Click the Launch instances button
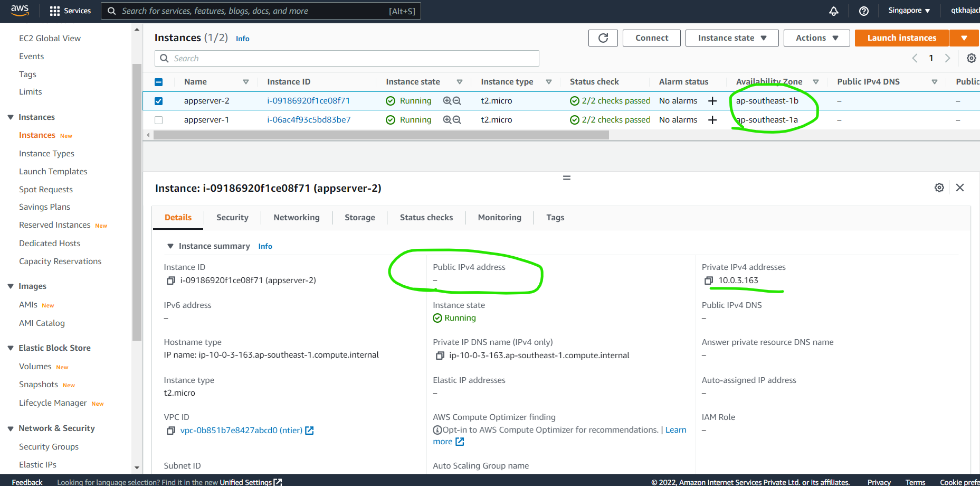980x486 pixels. click(902, 38)
